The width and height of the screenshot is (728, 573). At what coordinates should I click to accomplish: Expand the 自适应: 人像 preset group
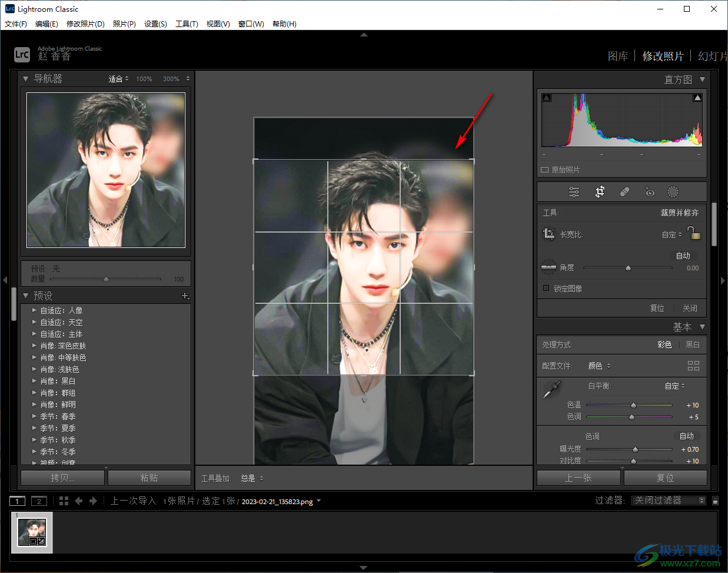[x=34, y=310]
